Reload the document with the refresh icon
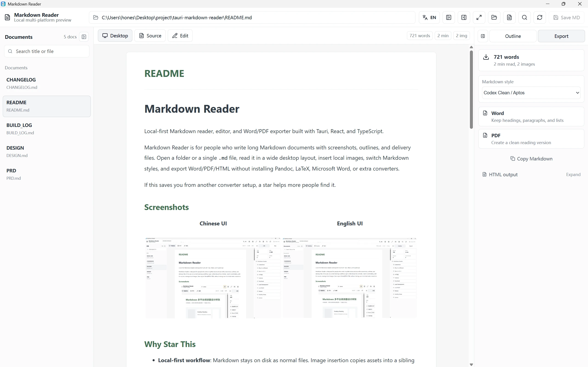The height and width of the screenshot is (367, 588). [540, 17]
